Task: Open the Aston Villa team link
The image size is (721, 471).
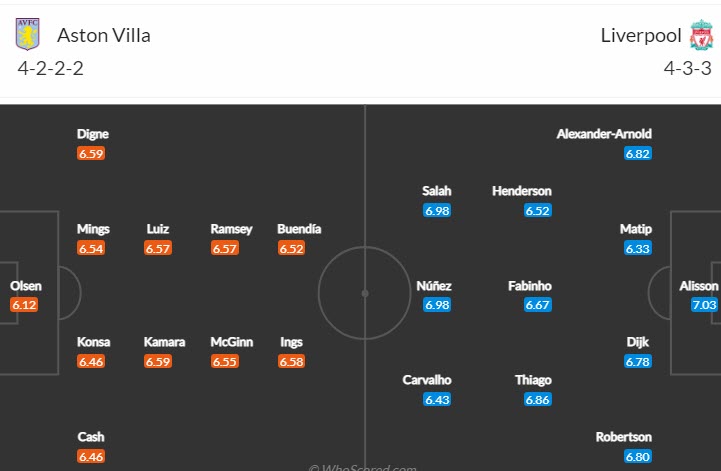Action: (x=104, y=35)
